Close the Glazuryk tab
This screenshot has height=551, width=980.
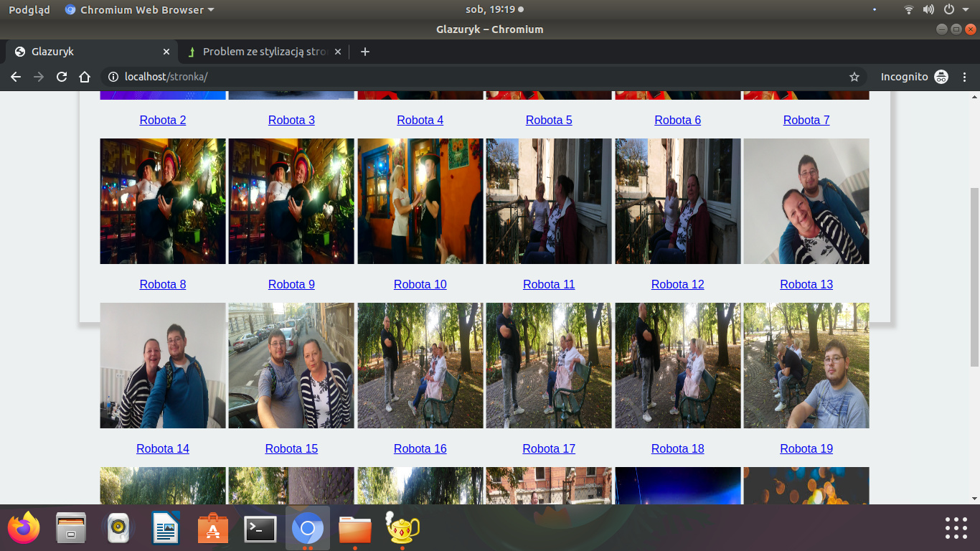pos(166,52)
